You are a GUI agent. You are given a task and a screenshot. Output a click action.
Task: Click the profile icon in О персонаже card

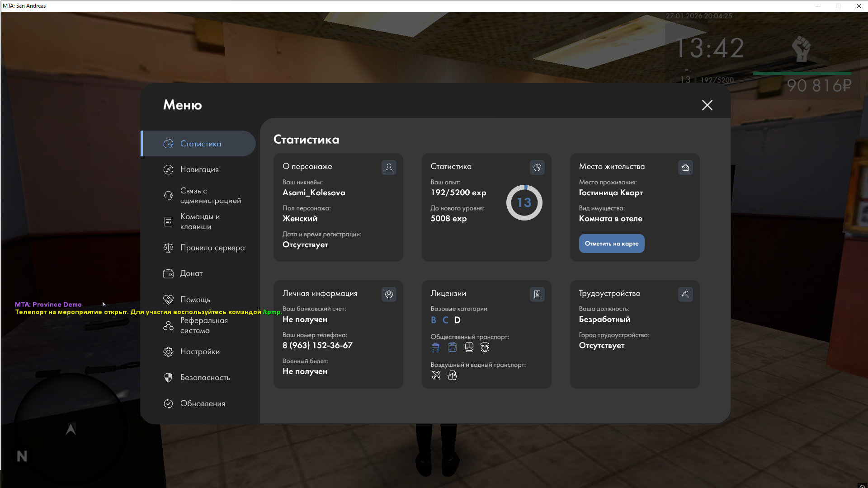pyautogui.click(x=389, y=167)
